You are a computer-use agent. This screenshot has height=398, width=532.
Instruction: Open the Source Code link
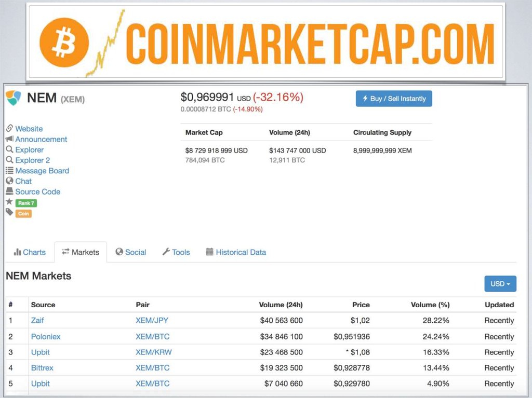[37, 192]
